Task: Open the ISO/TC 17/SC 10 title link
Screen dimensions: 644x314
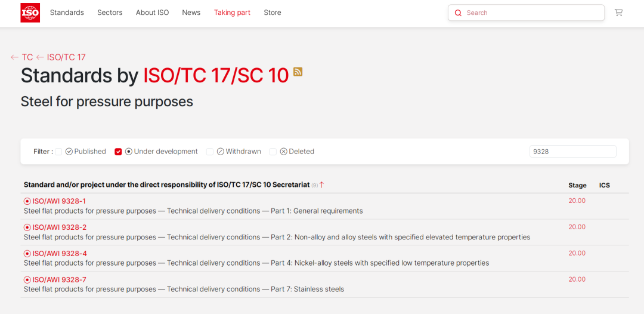Action: [216, 76]
